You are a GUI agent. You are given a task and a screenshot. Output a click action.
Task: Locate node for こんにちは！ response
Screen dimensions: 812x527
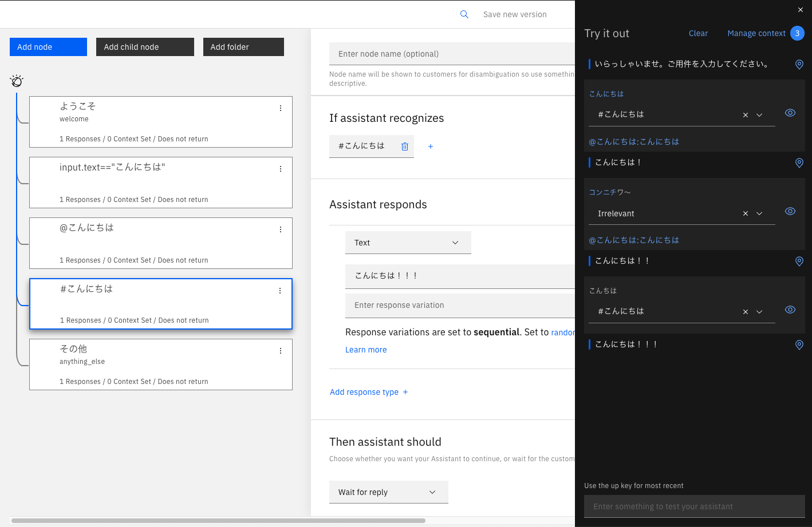pos(799,163)
